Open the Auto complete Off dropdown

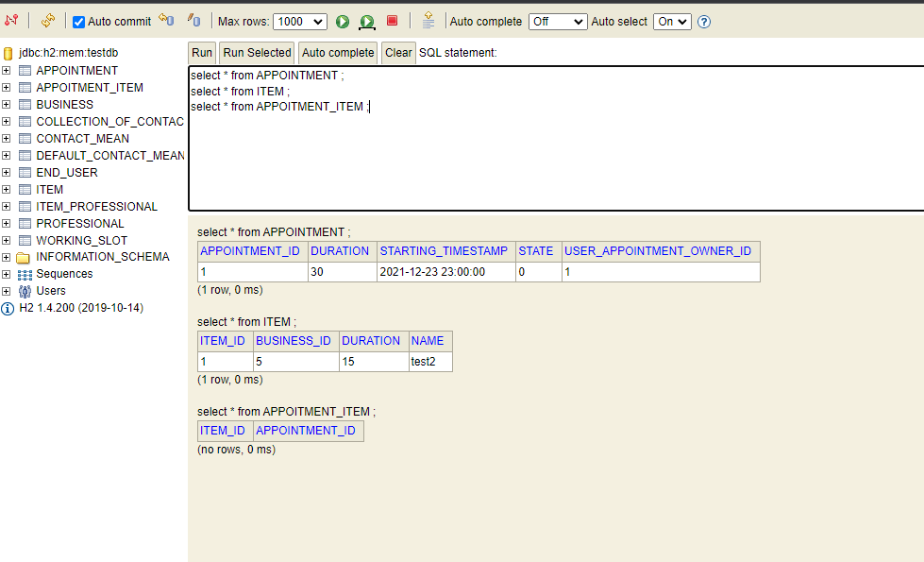pyautogui.click(x=558, y=22)
